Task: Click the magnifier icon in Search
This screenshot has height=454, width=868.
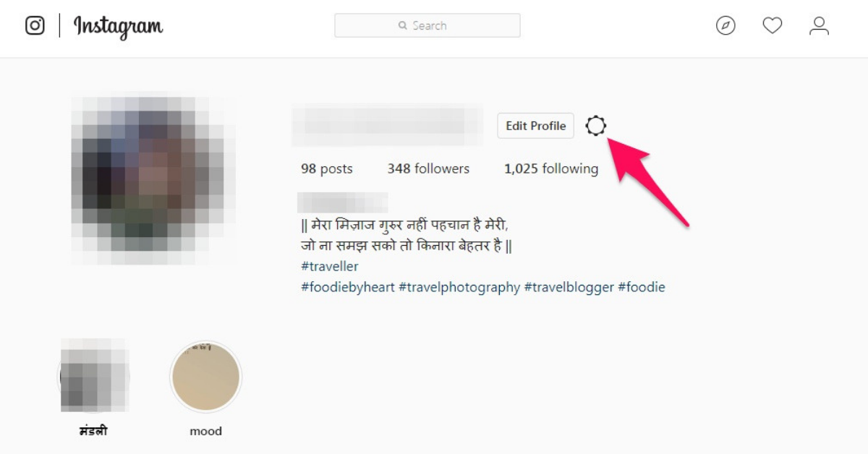Action: (x=403, y=25)
